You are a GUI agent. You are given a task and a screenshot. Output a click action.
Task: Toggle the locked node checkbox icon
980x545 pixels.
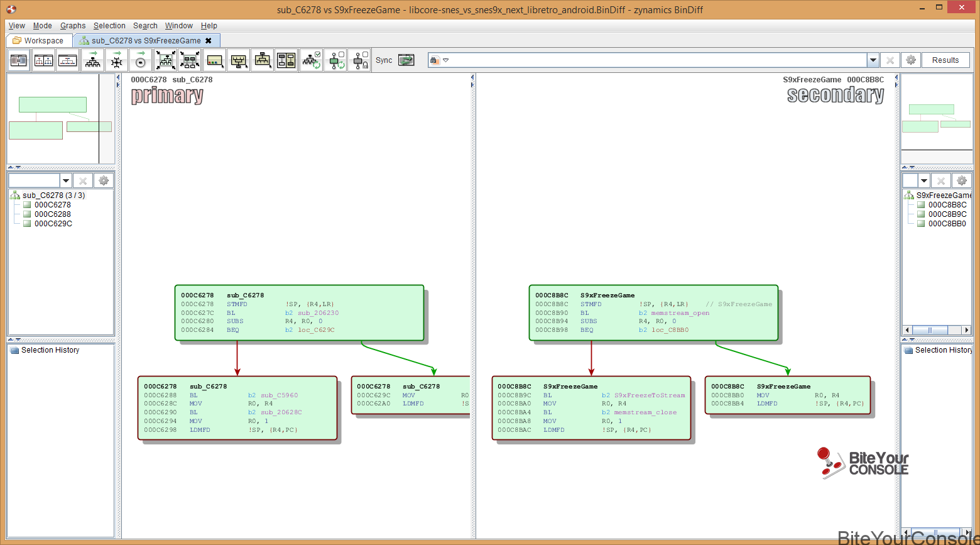(359, 60)
